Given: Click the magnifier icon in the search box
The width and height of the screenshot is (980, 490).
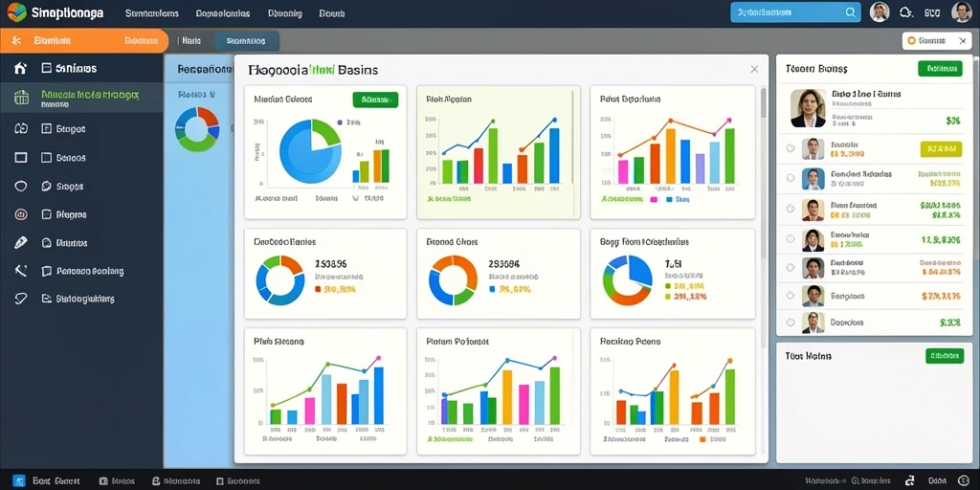Looking at the screenshot, I should pos(851,11).
